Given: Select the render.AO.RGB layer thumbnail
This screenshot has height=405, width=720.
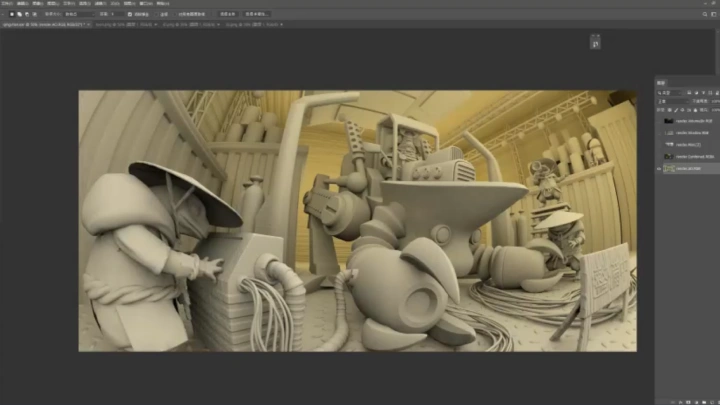Looking at the screenshot, I should tap(669, 169).
